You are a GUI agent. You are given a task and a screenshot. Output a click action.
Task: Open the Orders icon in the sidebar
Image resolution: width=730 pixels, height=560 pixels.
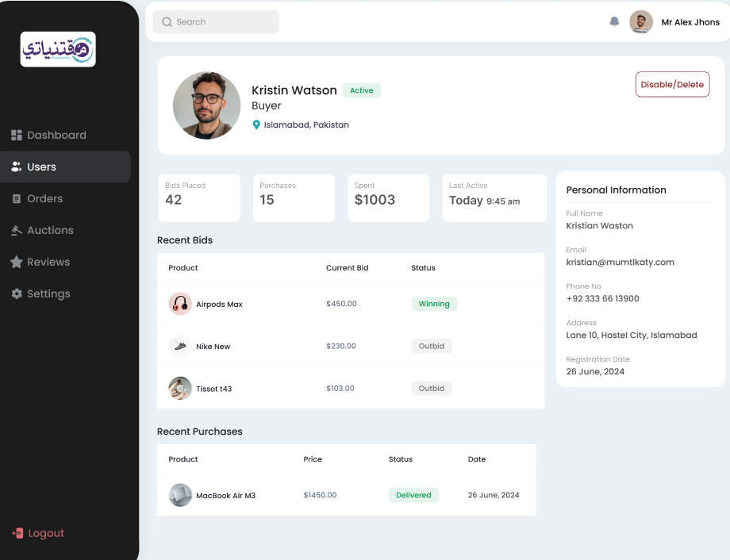(x=17, y=198)
